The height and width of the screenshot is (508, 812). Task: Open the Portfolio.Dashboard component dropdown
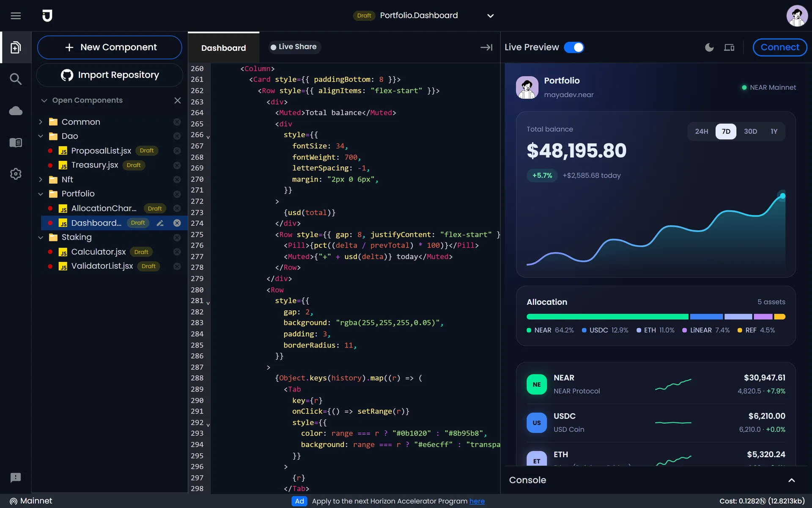click(x=491, y=16)
